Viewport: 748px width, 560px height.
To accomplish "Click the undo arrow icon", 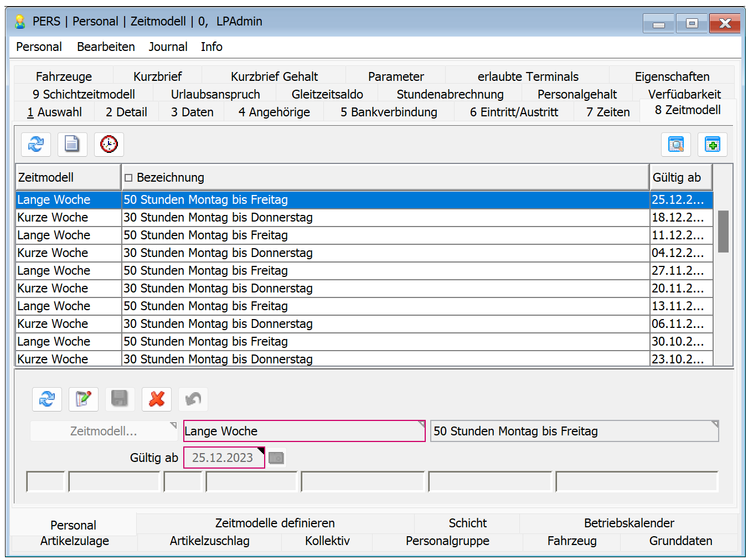I will [193, 399].
